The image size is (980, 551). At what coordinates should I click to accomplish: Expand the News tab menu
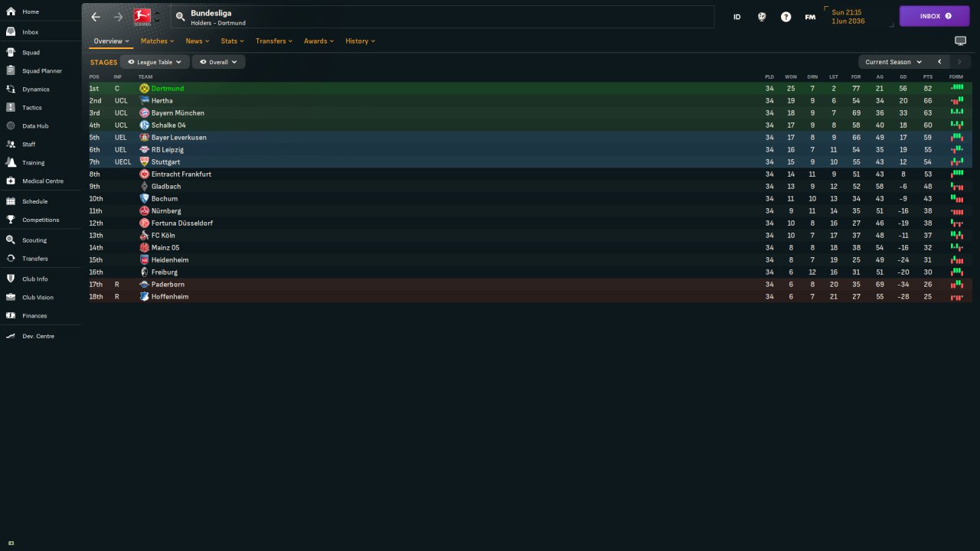(x=198, y=41)
